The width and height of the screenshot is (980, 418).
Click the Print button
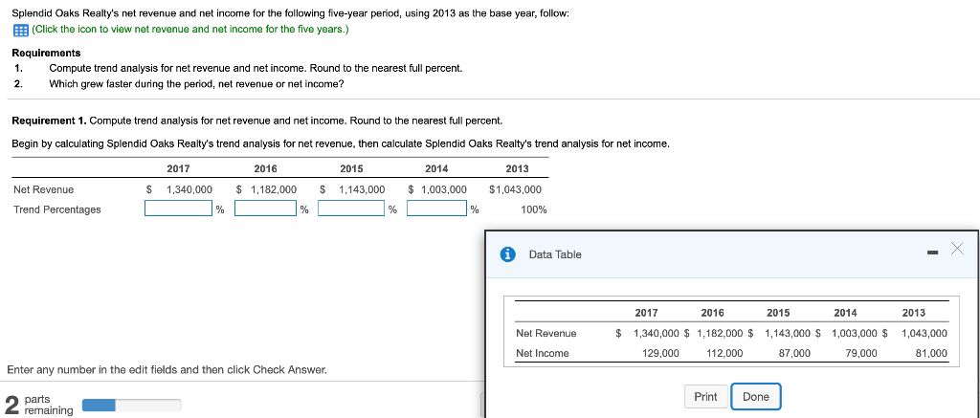coord(705,397)
